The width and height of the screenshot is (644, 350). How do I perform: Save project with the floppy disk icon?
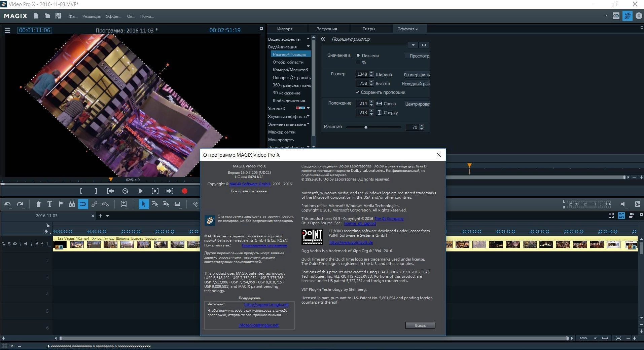58,16
